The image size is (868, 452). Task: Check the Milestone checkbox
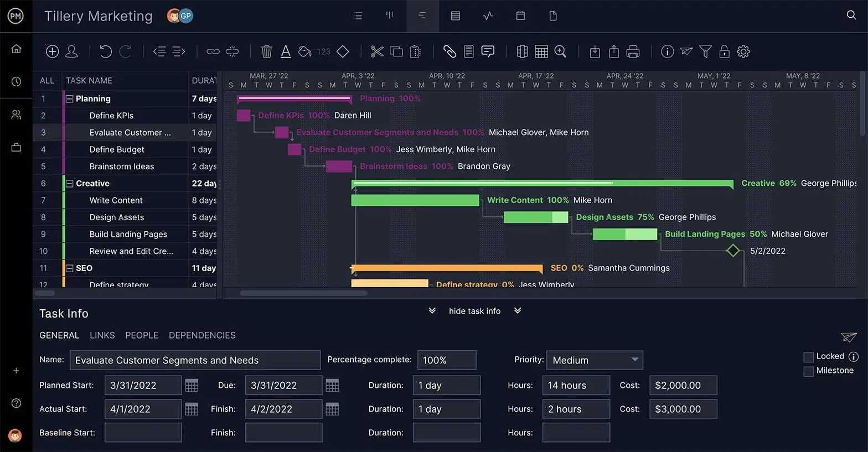(808, 371)
